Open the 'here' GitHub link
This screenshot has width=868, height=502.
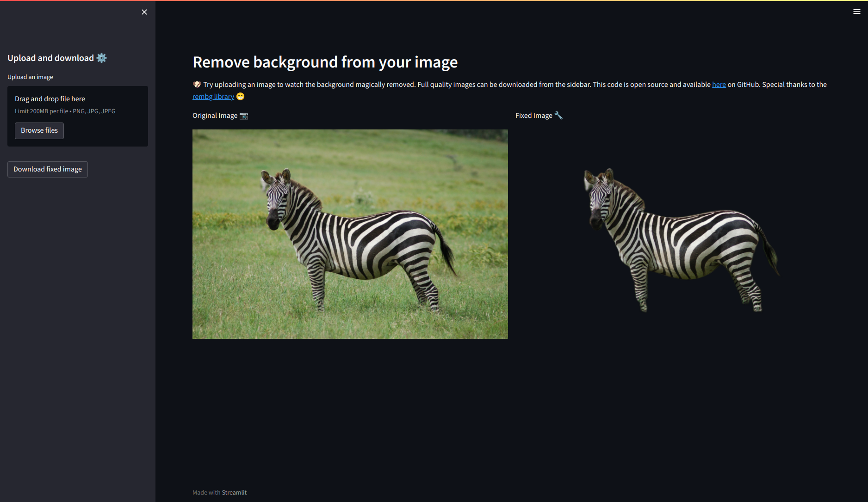719,85
